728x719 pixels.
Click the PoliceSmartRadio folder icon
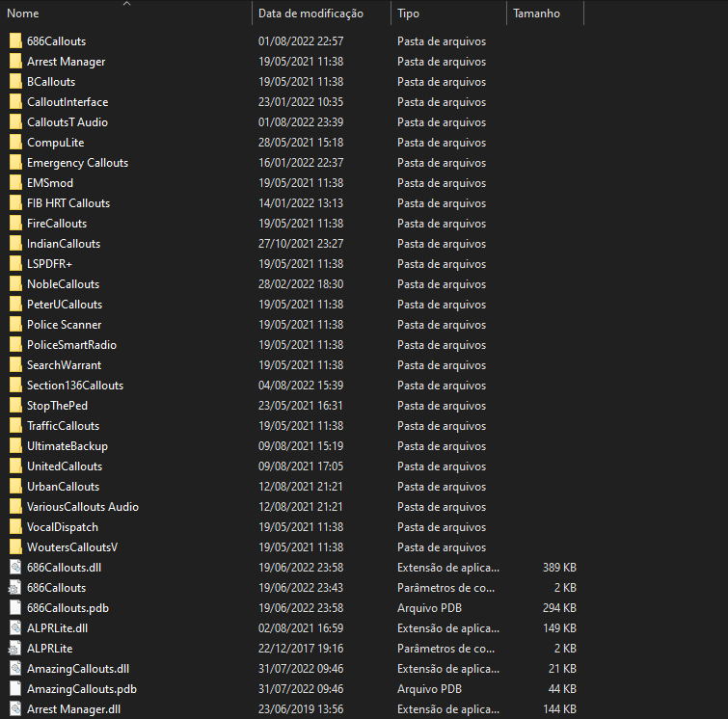tap(15, 345)
